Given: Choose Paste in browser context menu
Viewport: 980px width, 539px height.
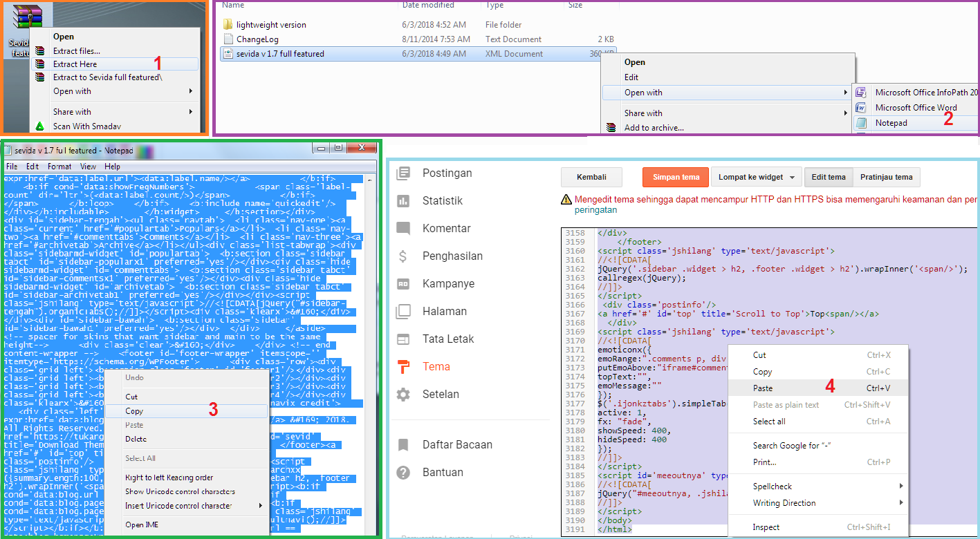Looking at the screenshot, I should point(817,388).
